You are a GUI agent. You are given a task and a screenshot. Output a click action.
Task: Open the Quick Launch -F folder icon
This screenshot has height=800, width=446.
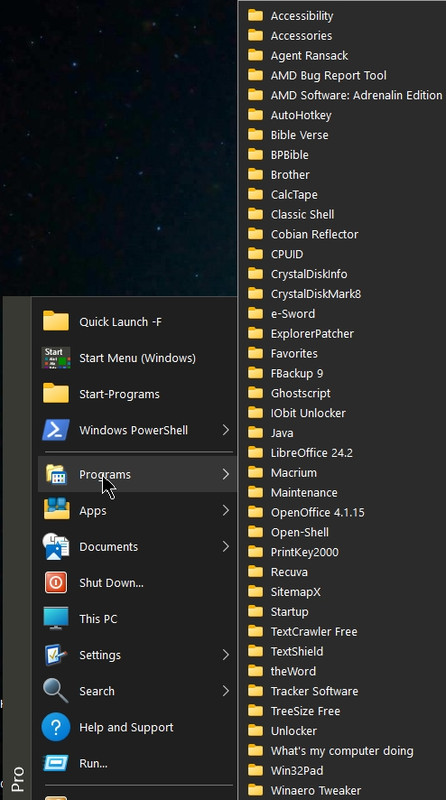(x=56, y=321)
